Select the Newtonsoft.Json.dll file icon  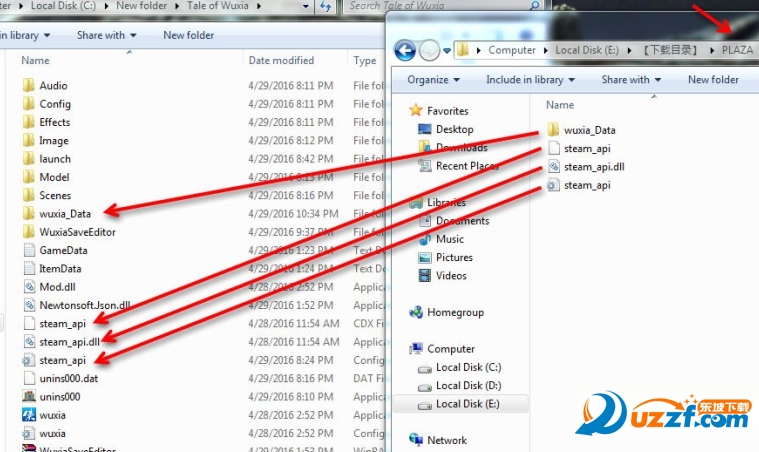click(x=29, y=305)
